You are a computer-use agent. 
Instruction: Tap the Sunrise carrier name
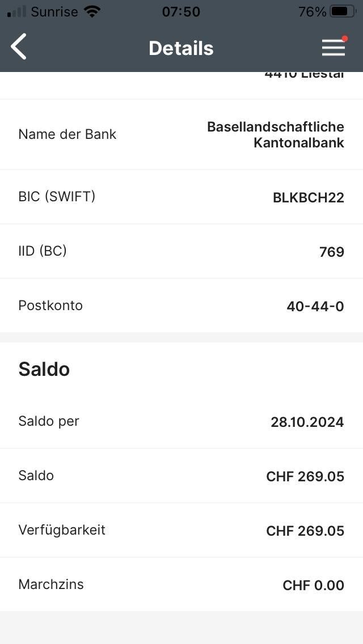click(54, 11)
